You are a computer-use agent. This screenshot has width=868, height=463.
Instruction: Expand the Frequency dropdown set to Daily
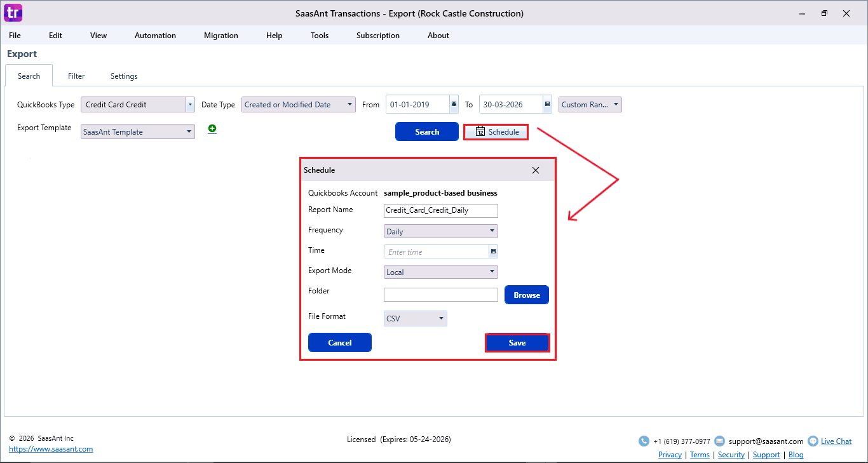point(441,231)
